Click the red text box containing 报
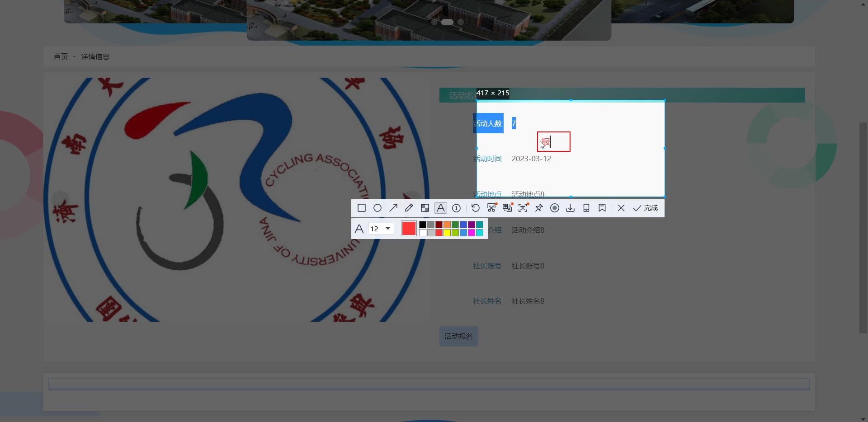This screenshot has height=422, width=868. [x=554, y=142]
